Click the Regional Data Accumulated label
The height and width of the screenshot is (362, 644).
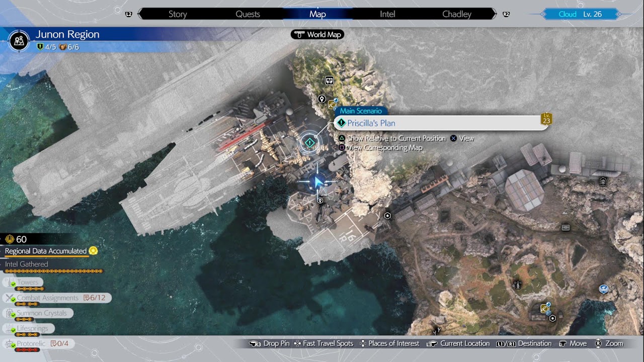[x=46, y=251]
